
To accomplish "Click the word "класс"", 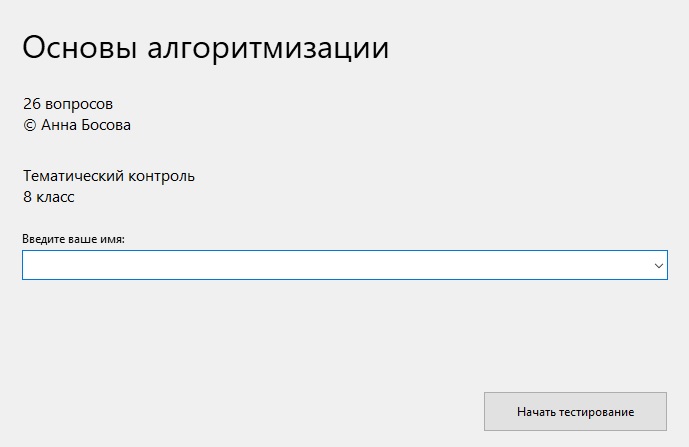I will [x=56, y=197].
